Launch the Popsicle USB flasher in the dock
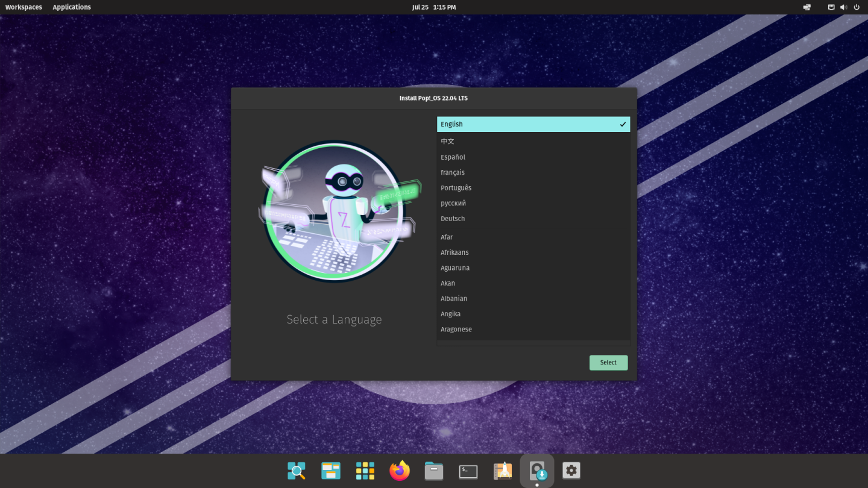 click(503, 471)
